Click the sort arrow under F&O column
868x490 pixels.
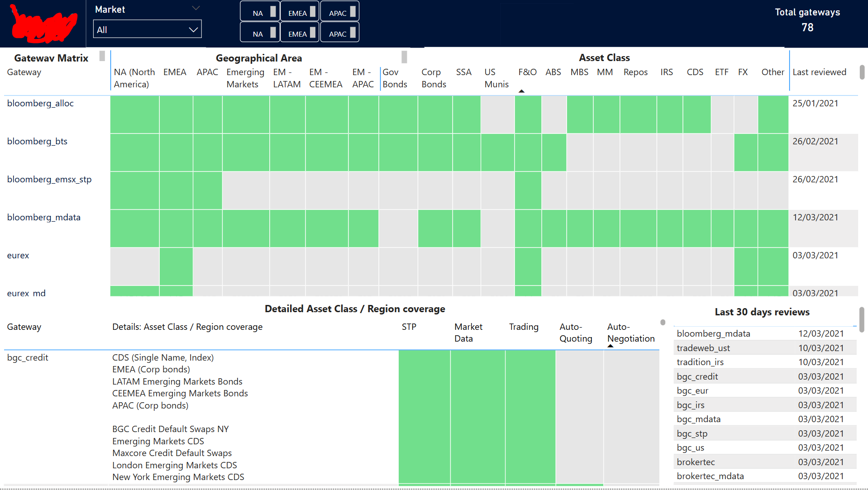tap(521, 91)
